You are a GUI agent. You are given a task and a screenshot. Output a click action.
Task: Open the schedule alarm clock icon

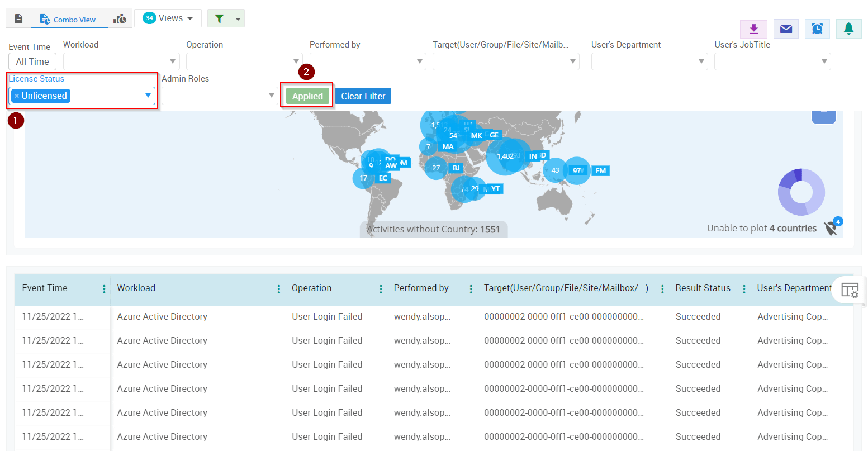(x=817, y=29)
